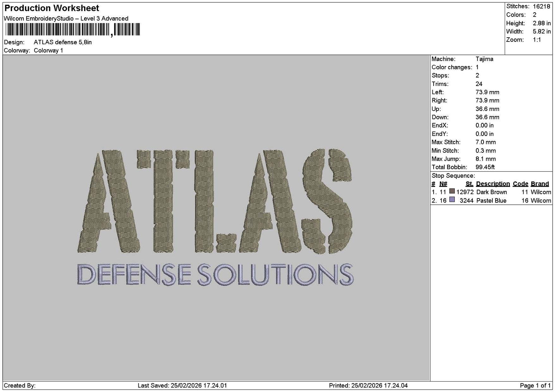Click the Max Jump value 8.1 mm
This screenshot has width=555, height=392.
point(486,159)
